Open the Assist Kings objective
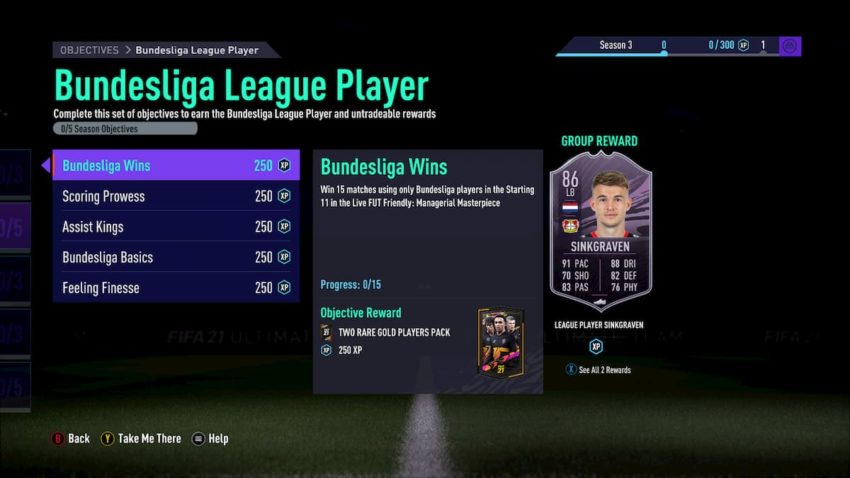This screenshot has height=478, width=850. tap(176, 226)
